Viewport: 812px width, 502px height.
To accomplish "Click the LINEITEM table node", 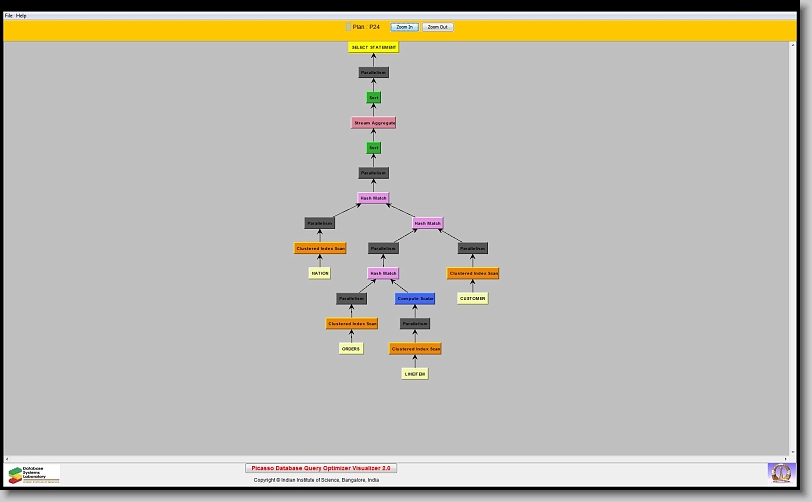I will coord(415,374).
